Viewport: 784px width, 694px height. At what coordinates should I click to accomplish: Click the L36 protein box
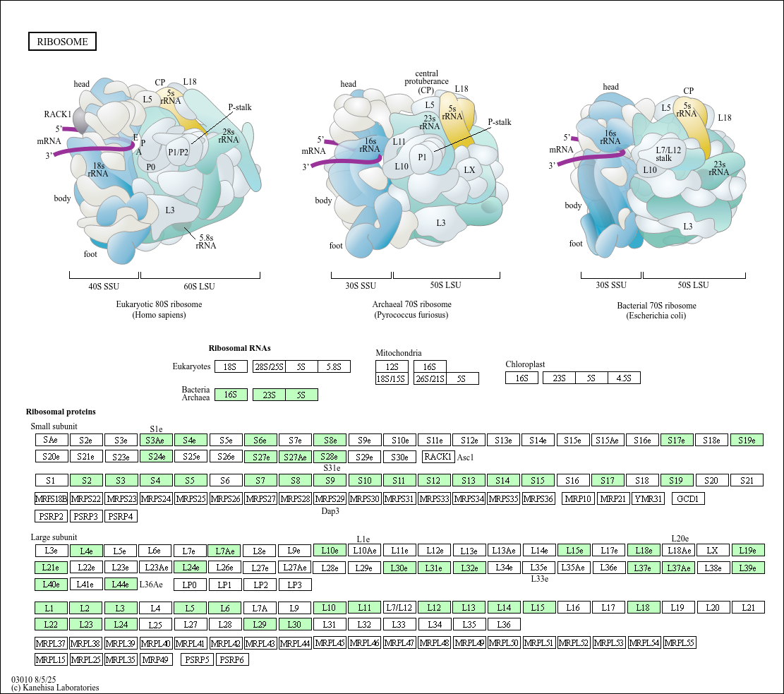pos(504,624)
